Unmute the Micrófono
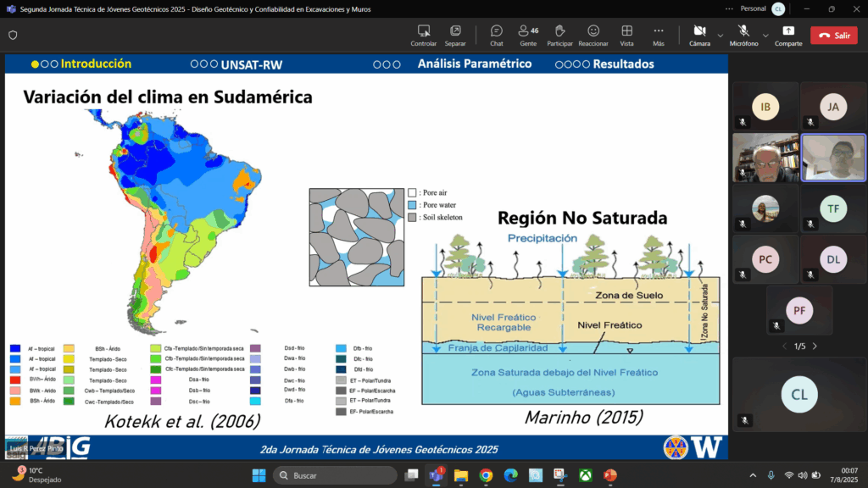Screen dimensions: 868x488 point(743,35)
